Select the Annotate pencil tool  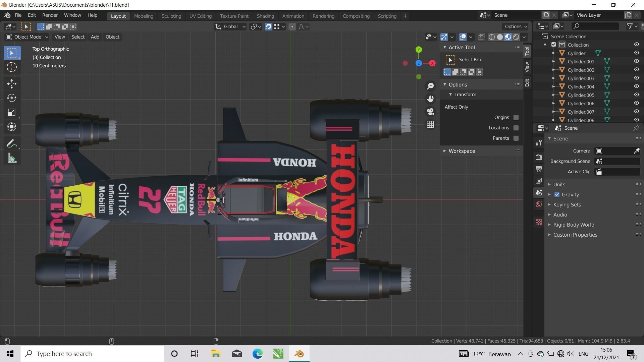[x=12, y=144]
